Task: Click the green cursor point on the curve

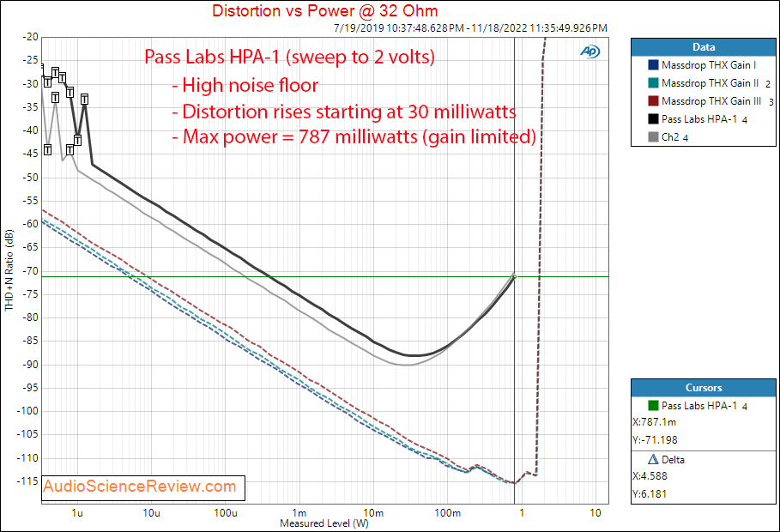Action: coord(514,276)
